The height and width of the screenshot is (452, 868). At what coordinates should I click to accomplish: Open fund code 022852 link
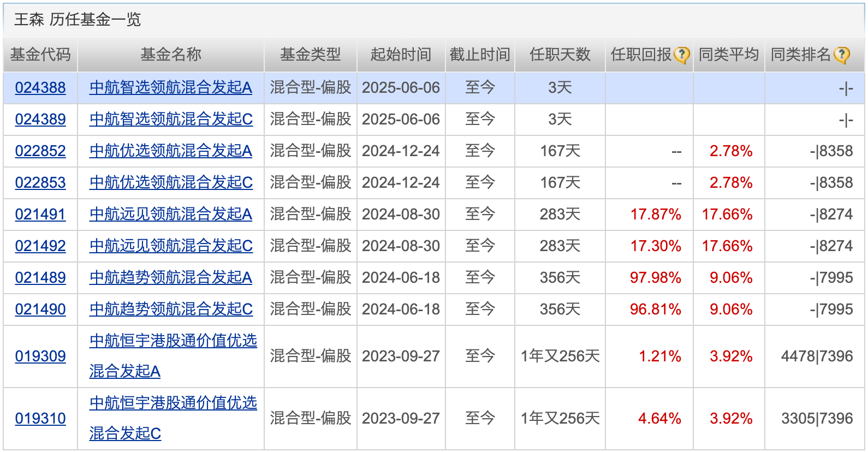40,151
